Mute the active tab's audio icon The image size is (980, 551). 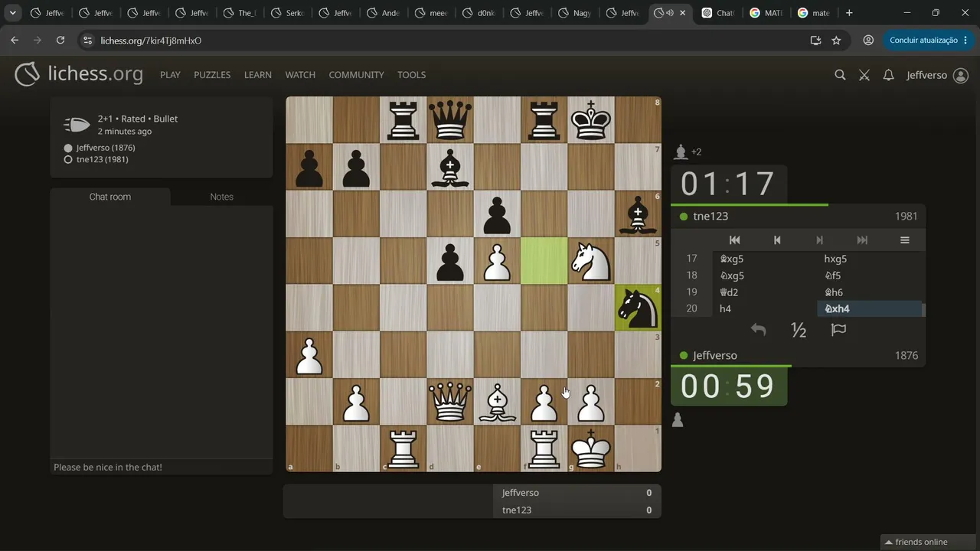[x=668, y=13]
